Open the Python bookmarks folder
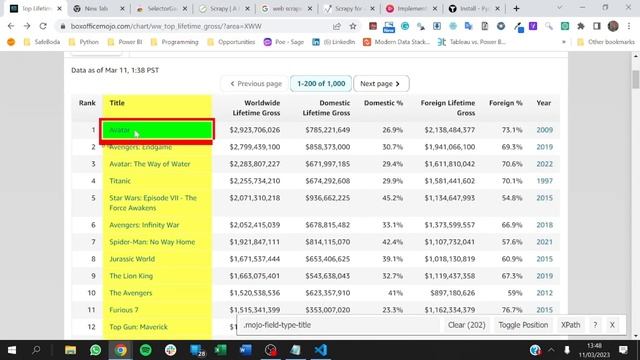Screen dimensions: 640x360 point(84,42)
